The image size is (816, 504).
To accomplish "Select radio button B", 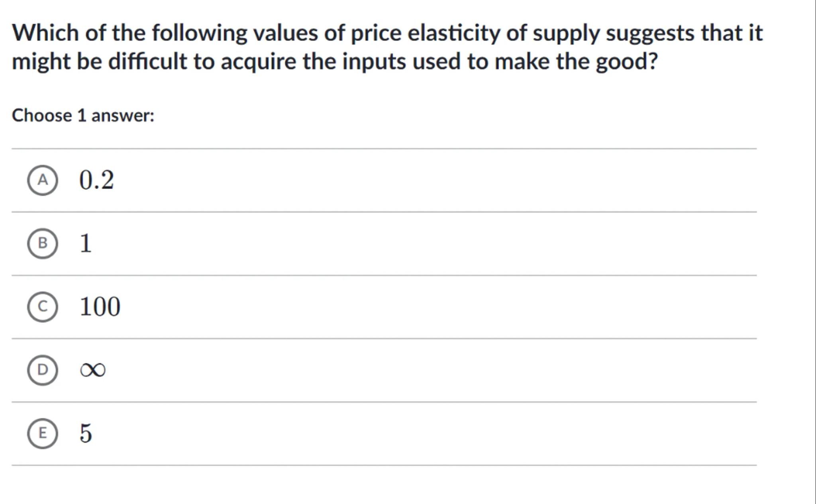I will click(x=43, y=243).
